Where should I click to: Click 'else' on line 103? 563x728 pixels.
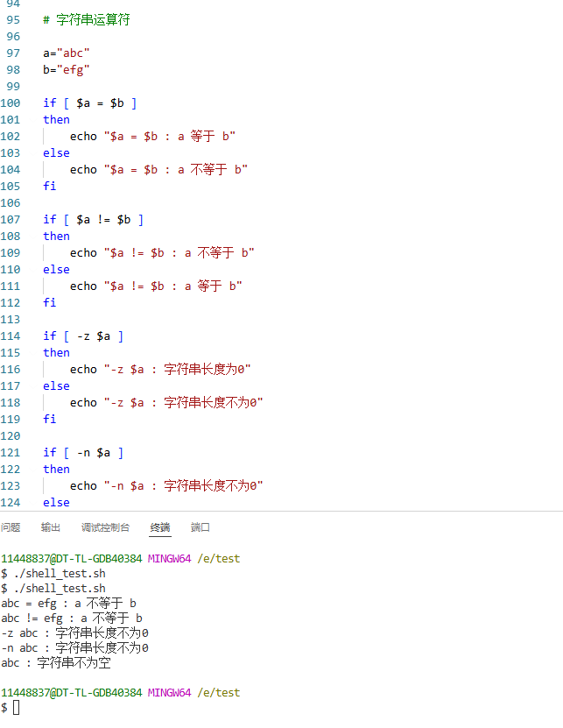tap(56, 153)
